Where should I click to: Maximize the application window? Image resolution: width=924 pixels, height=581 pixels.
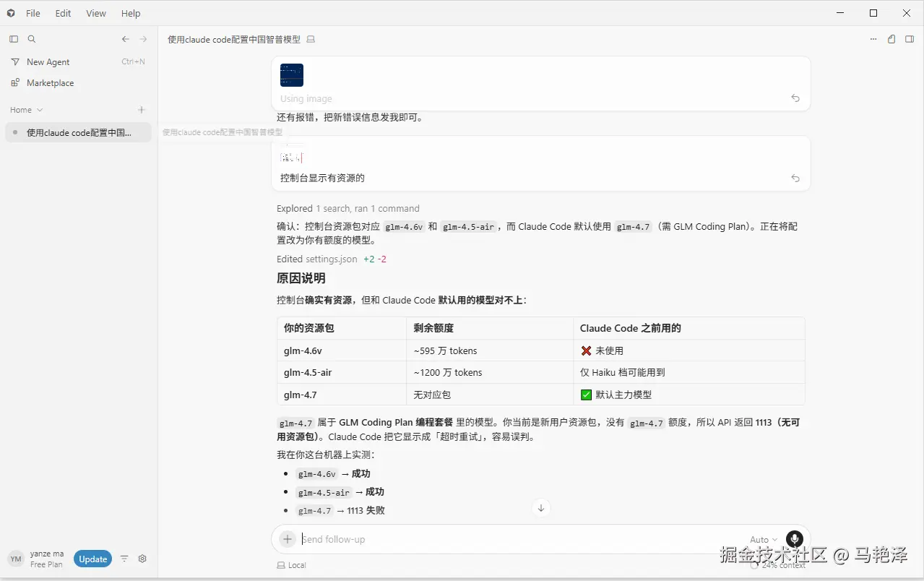pos(873,13)
